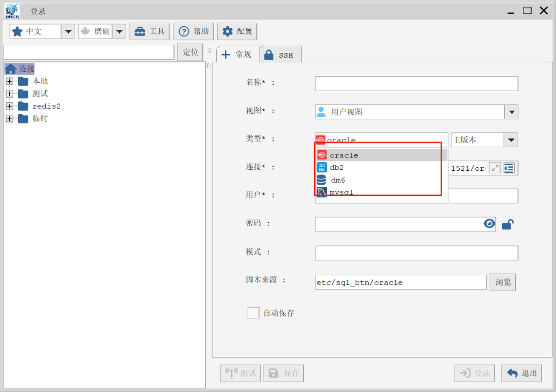Select the 临时 folder icon
The height and width of the screenshot is (392, 556).
coord(23,118)
